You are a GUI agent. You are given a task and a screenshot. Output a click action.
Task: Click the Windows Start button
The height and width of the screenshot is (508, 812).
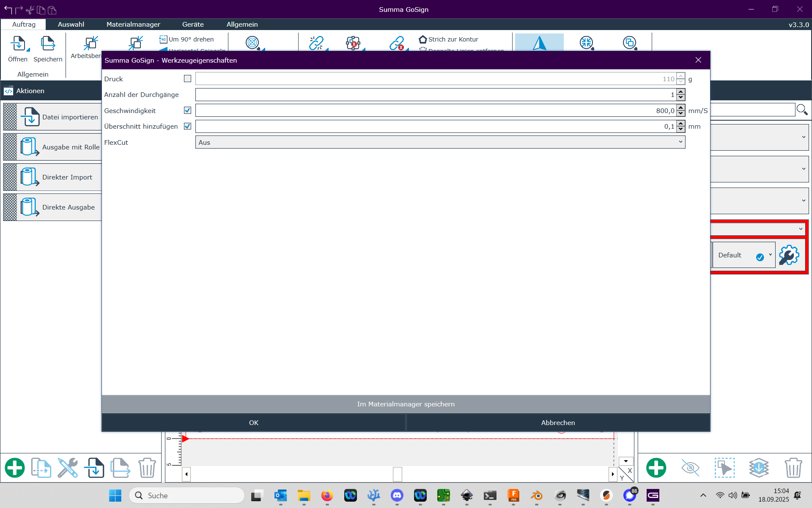coord(115,495)
